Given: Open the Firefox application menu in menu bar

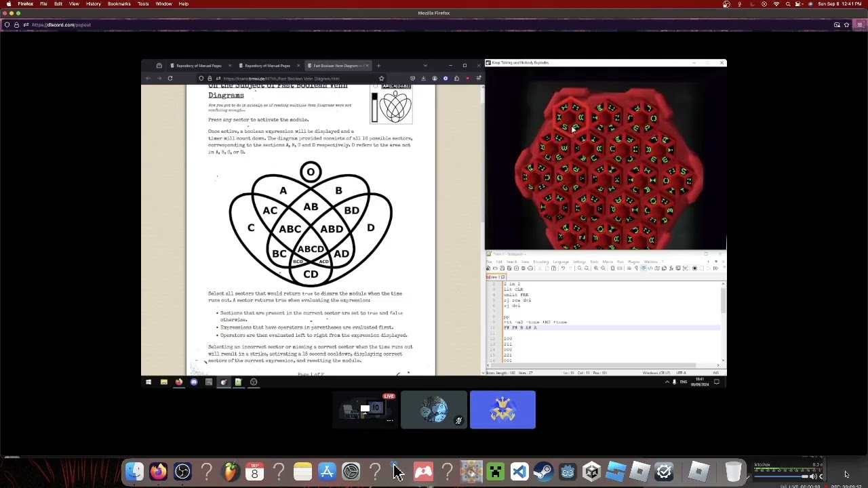Looking at the screenshot, I should point(26,4).
